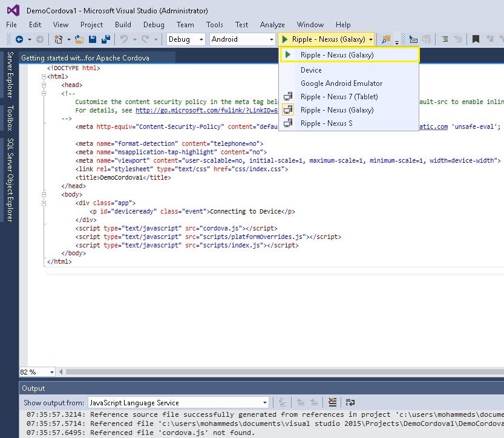Click the Navigate Backward arrow icon

(x=19, y=39)
